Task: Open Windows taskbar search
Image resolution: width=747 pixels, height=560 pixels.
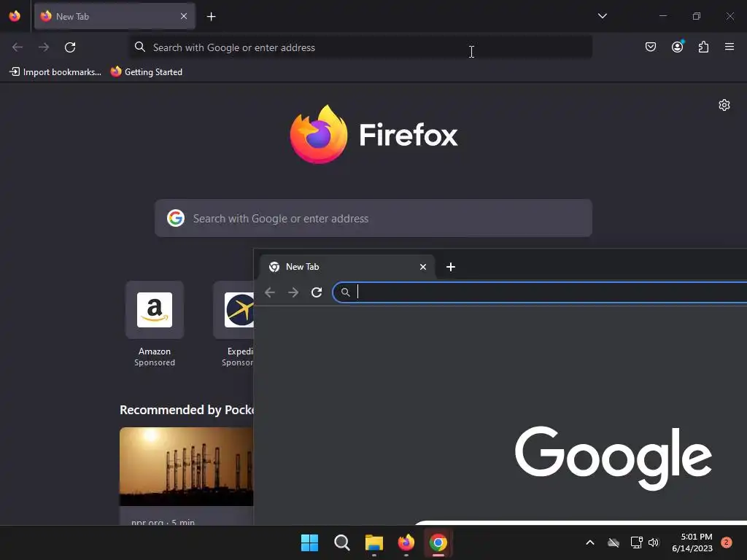Action: point(341,542)
